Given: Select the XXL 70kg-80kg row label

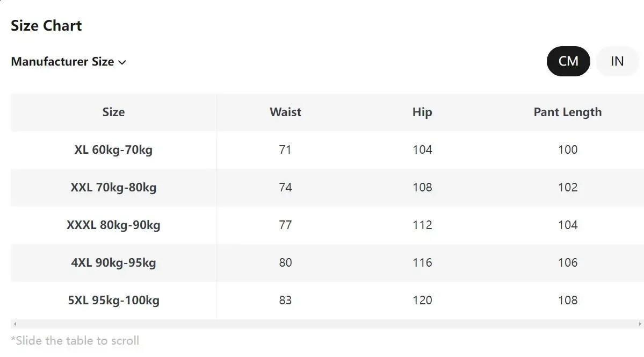Looking at the screenshot, I should (113, 188).
